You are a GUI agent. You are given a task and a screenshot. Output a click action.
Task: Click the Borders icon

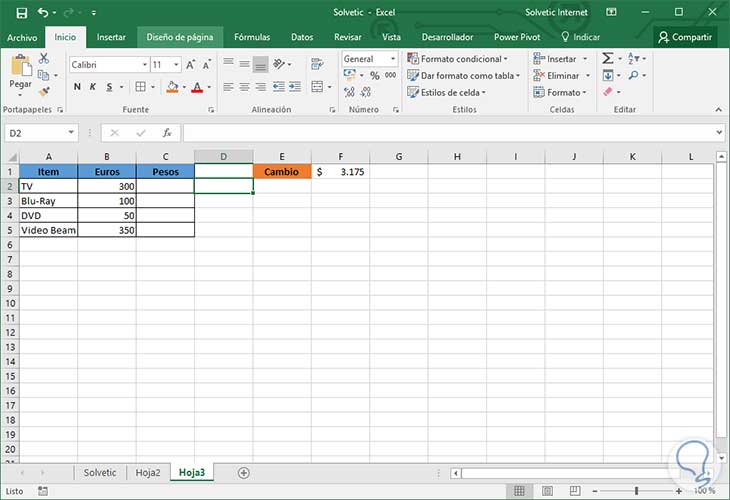click(x=140, y=87)
